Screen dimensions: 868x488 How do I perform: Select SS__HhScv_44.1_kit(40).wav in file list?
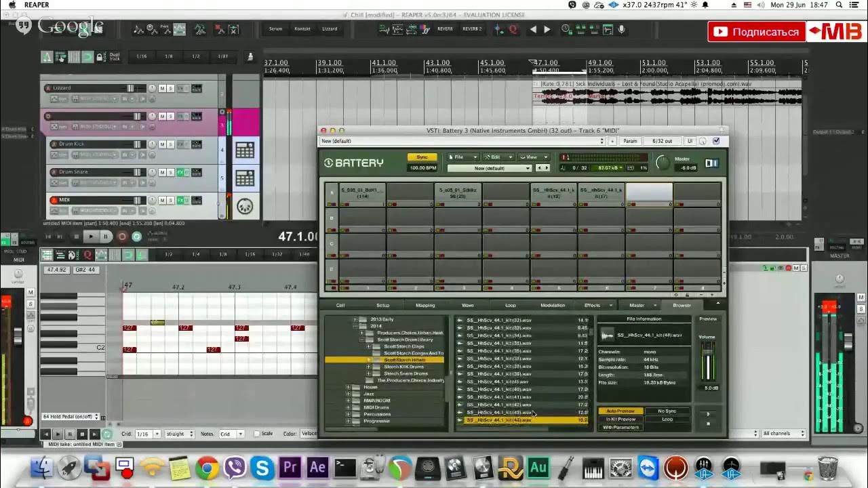[x=498, y=389]
